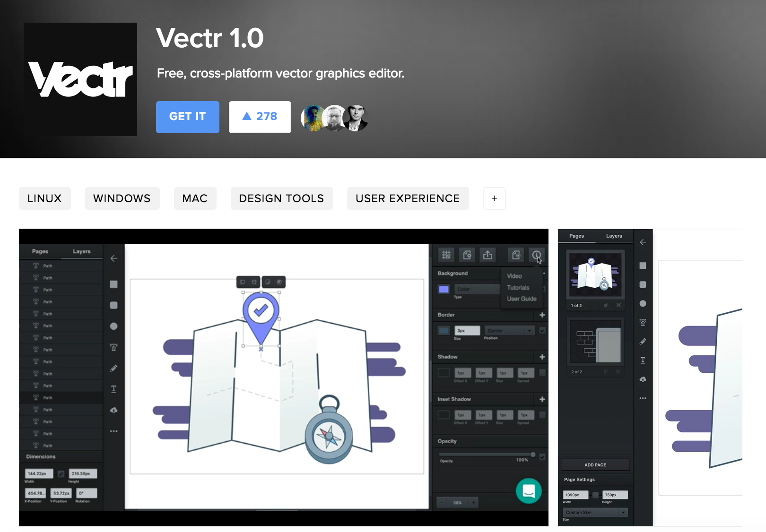Image resolution: width=766 pixels, height=532 pixels.
Task: Select the Text tool beside the Path layers list
Action: (113, 389)
